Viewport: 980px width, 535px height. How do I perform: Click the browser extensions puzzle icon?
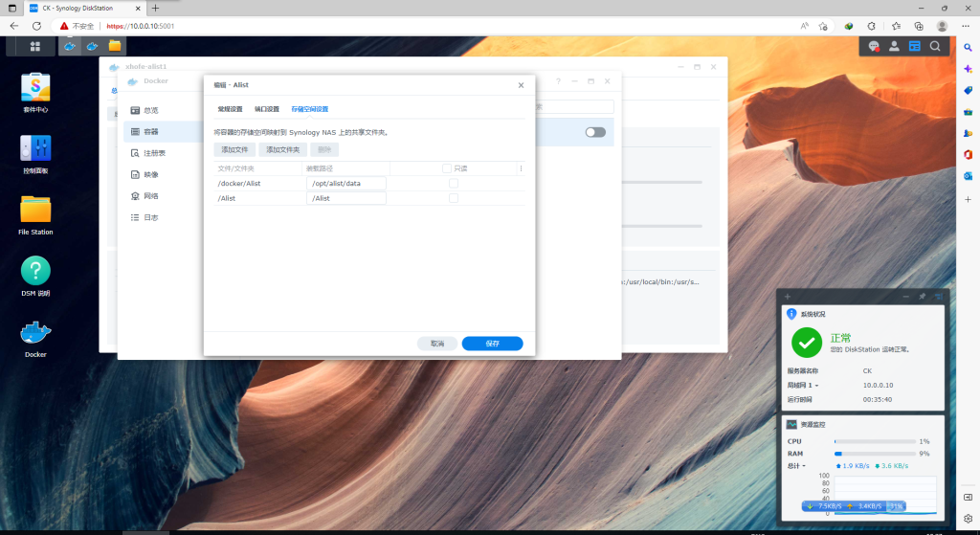click(x=871, y=26)
